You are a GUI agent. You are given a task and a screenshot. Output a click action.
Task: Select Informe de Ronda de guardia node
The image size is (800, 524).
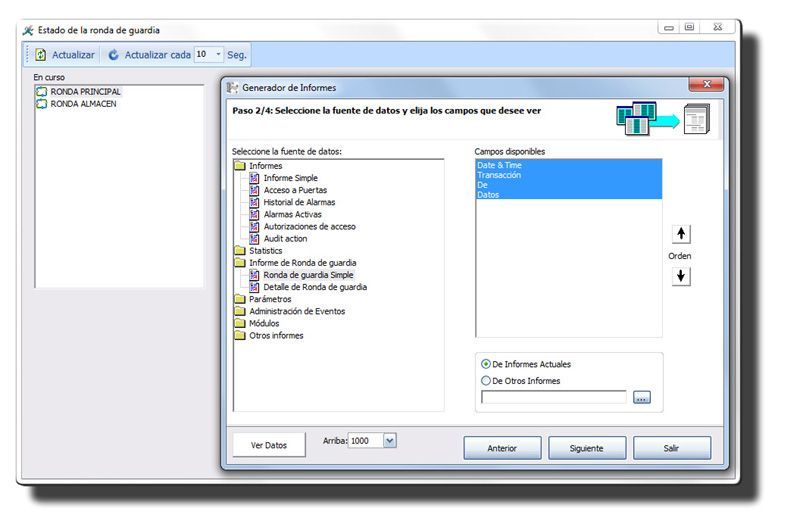303,263
